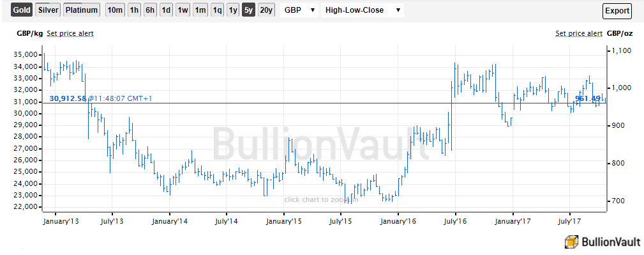
Task: Open Set price alert link beside GBP/kg
Action: (70, 33)
